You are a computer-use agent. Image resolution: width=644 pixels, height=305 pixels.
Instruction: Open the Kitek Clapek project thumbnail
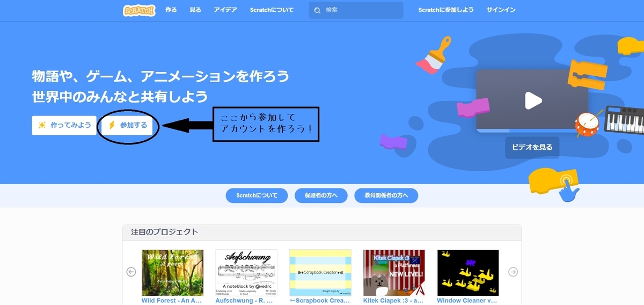[x=394, y=273]
